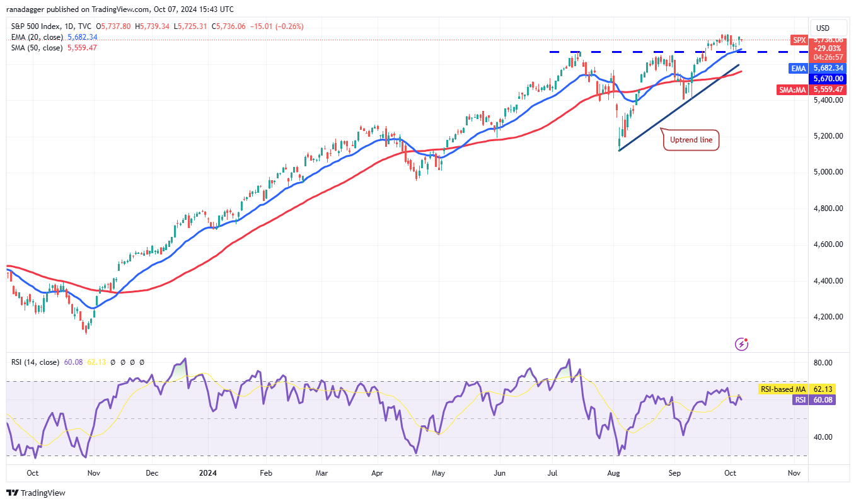Image resolution: width=856 pixels, height=504 pixels.
Task: Click the 40.00 RSI scale label
Action: 823,437
